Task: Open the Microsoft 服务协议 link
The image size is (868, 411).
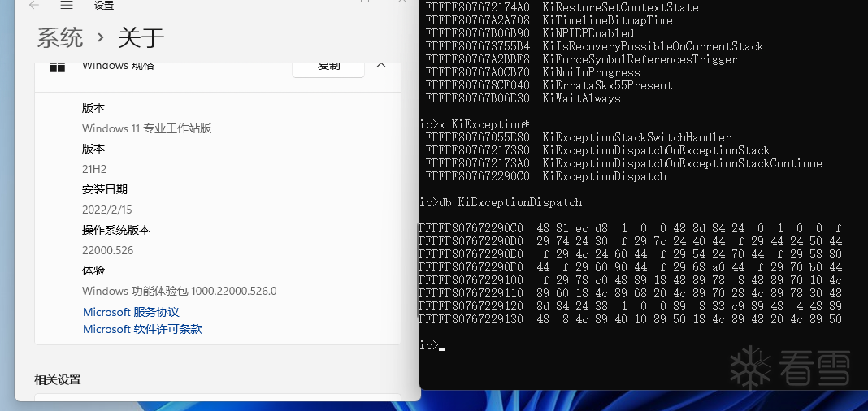Action: click(x=131, y=312)
